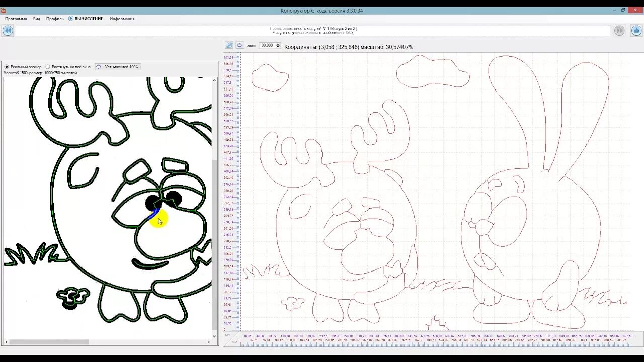This screenshot has height=362, width=644.
Task: Click the small flower shape in image preview
Action: pos(73,298)
